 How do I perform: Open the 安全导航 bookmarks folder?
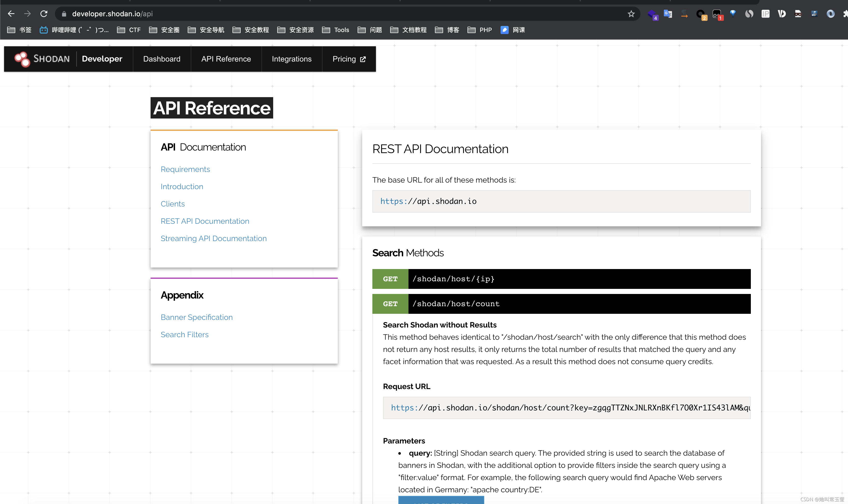tap(206, 30)
